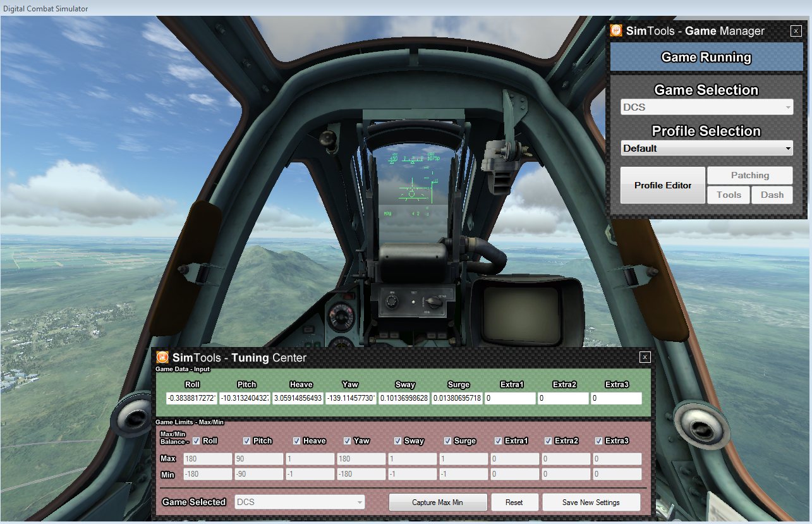Click the Tools button in Game Manager
812x524 pixels.
(x=729, y=195)
